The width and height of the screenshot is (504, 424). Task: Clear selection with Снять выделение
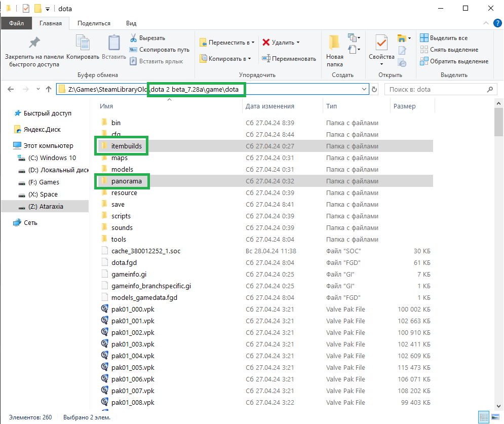click(449, 50)
